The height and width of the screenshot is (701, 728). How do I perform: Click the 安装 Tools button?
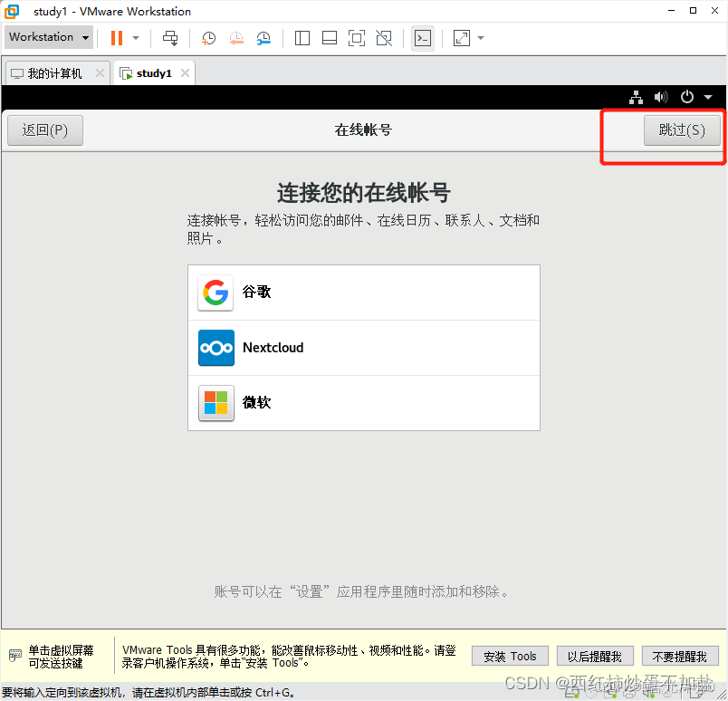tap(510, 657)
